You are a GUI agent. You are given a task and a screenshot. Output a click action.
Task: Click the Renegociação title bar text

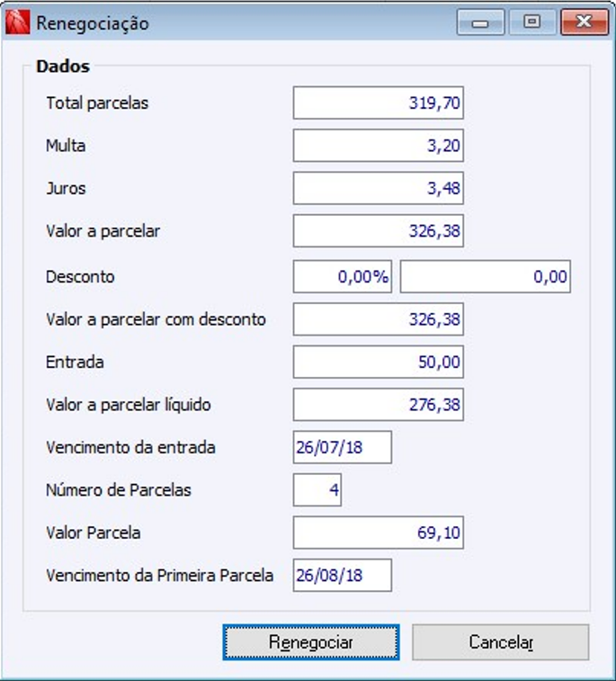pos(93,23)
